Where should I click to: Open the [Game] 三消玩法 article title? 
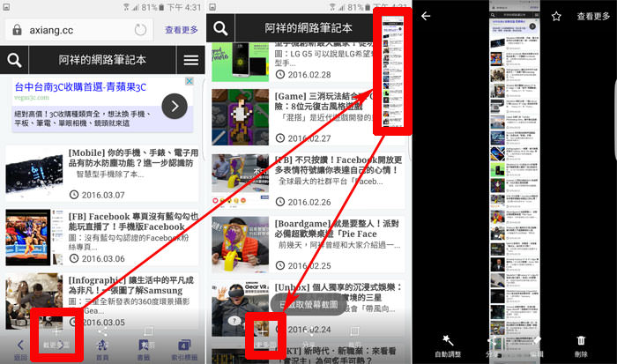323,101
